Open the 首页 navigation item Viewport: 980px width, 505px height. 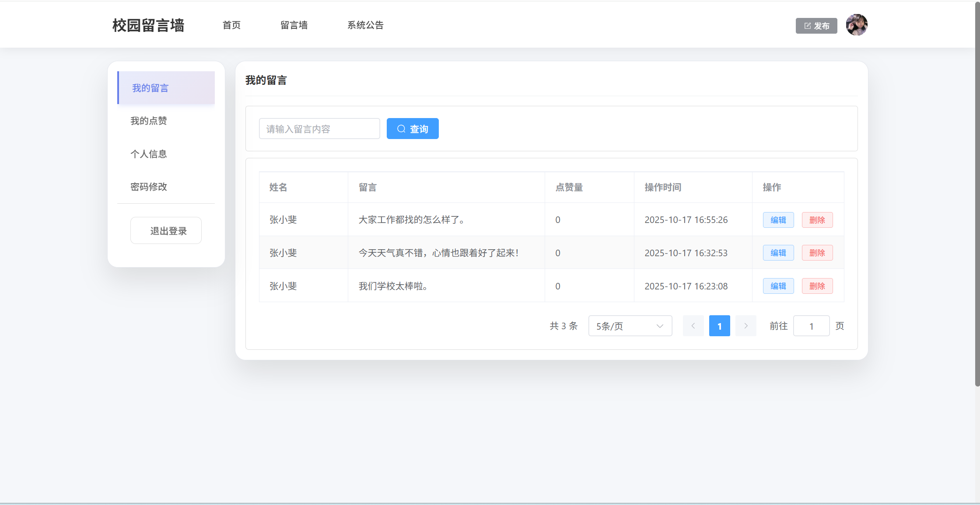(231, 25)
